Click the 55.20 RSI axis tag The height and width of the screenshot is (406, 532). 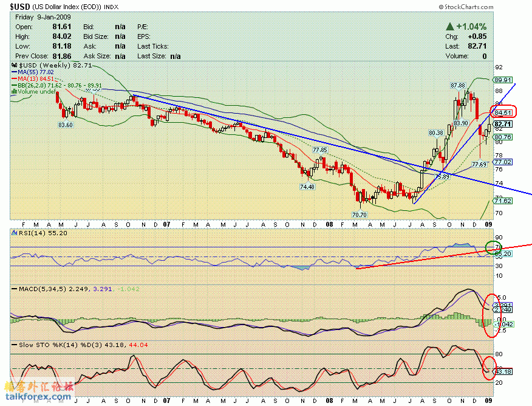(502, 254)
